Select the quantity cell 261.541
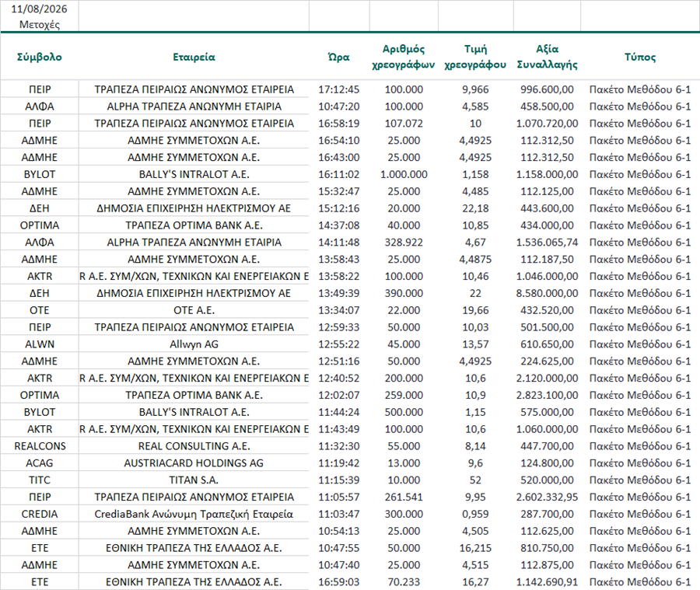This screenshot has height=590, width=700. [x=404, y=496]
